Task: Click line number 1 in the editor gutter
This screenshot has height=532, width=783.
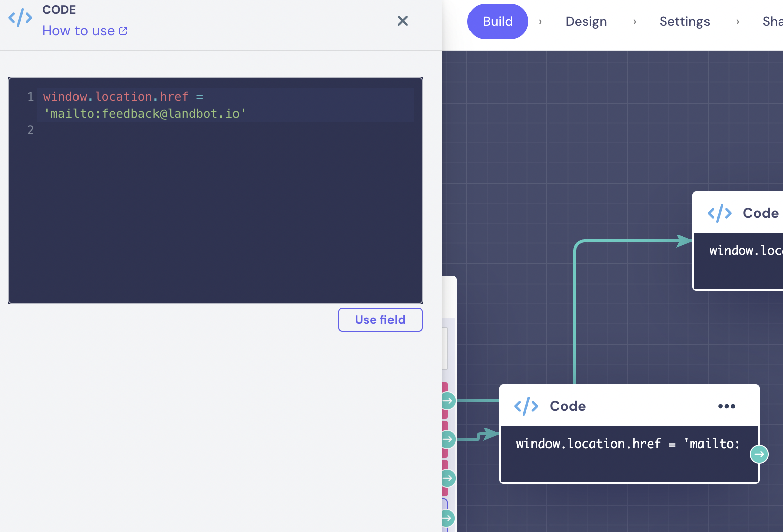Action: 30,97
